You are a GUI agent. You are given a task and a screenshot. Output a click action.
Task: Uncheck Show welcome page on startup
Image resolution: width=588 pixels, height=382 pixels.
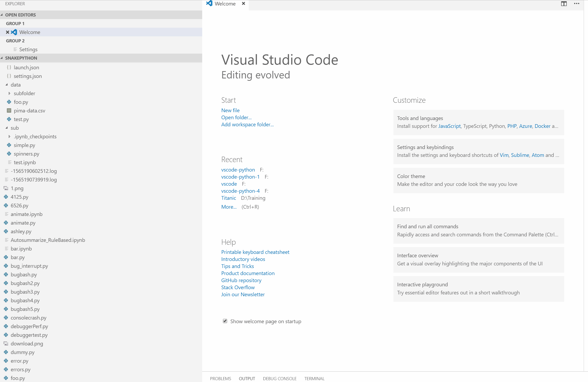(225, 321)
